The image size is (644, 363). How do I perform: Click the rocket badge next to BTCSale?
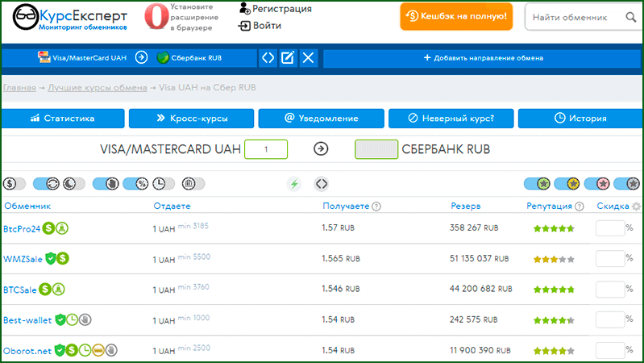pyautogui.click(x=58, y=290)
